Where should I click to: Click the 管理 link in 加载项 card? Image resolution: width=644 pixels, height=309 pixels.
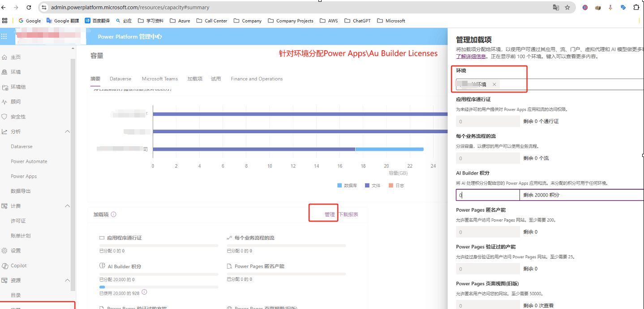pyautogui.click(x=330, y=214)
